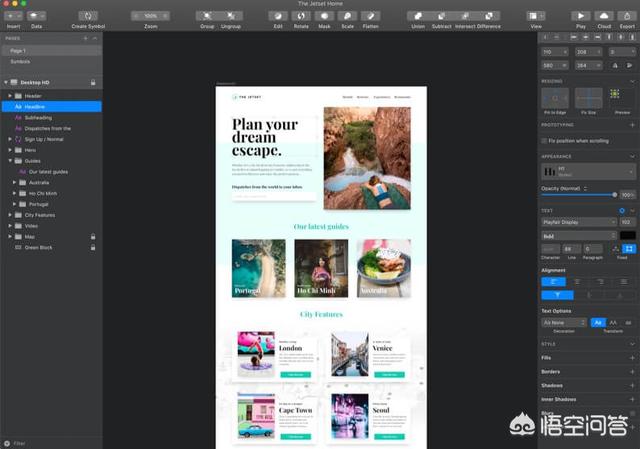Screen dimensions: 640x449
Task: Choose the Aa no-transform text option
Action: tap(598, 322)
